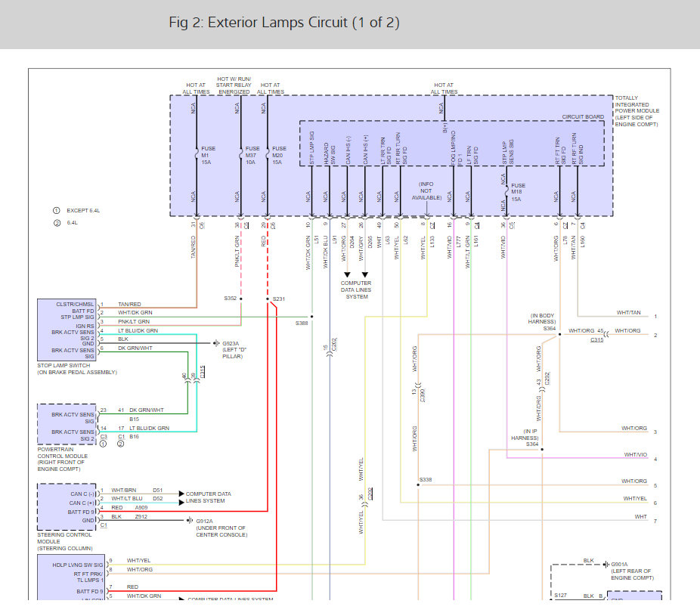Click the circled 2 '6.4L' legend marker
This screenshot has width=700, height=613.
57,223
